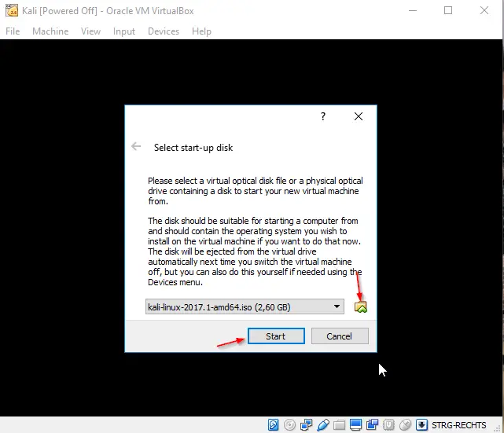Viewport: 504px width, 433px height.
Task: Click the optical disk indicator in status bar
Action: click(289, 424)
